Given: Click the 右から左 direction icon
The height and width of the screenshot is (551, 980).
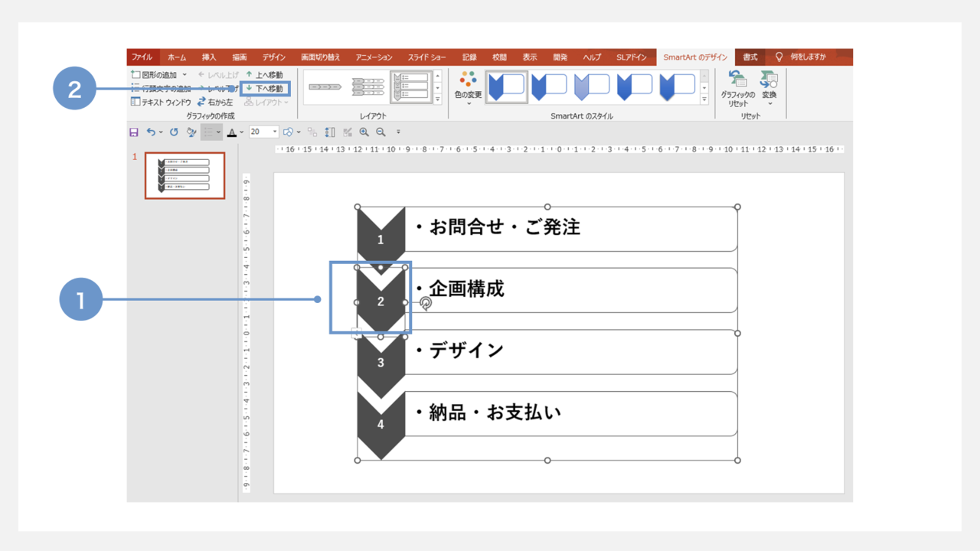Looking at the screenshot, I should tap(201, 102).
